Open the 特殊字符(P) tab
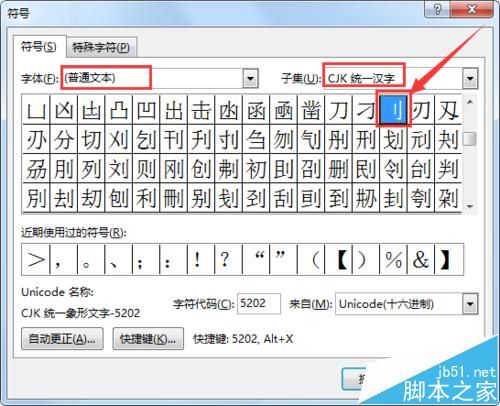This screenshot has height=406, width=500. pyautogui.click(x=101, y=47)
